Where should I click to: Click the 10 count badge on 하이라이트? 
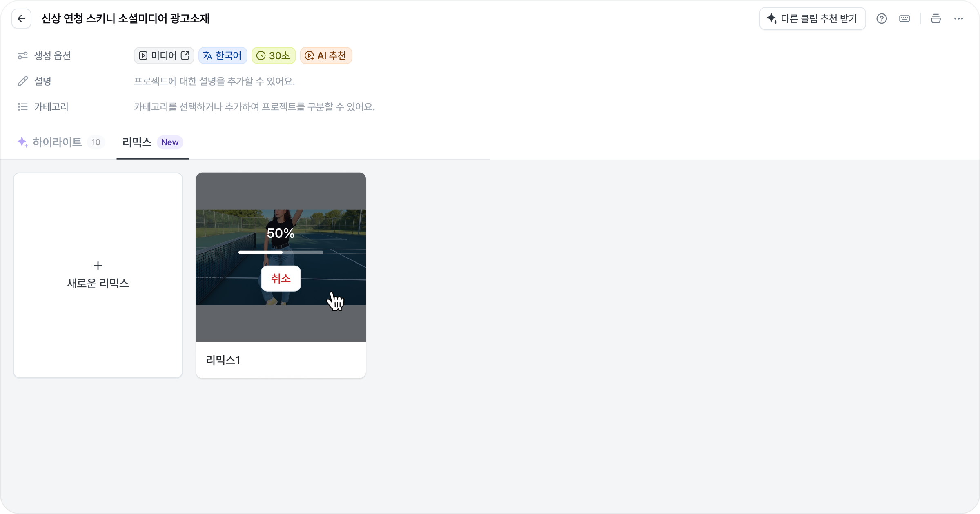[x=96, y=142]
